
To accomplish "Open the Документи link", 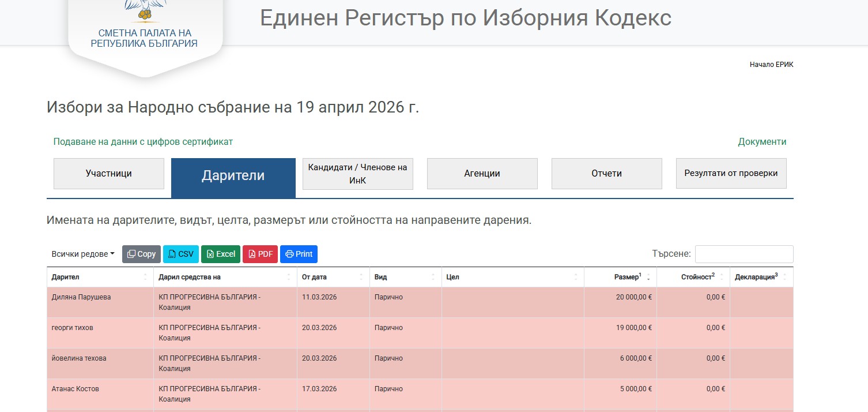I will pyautogui.click(x=762, y=142).
